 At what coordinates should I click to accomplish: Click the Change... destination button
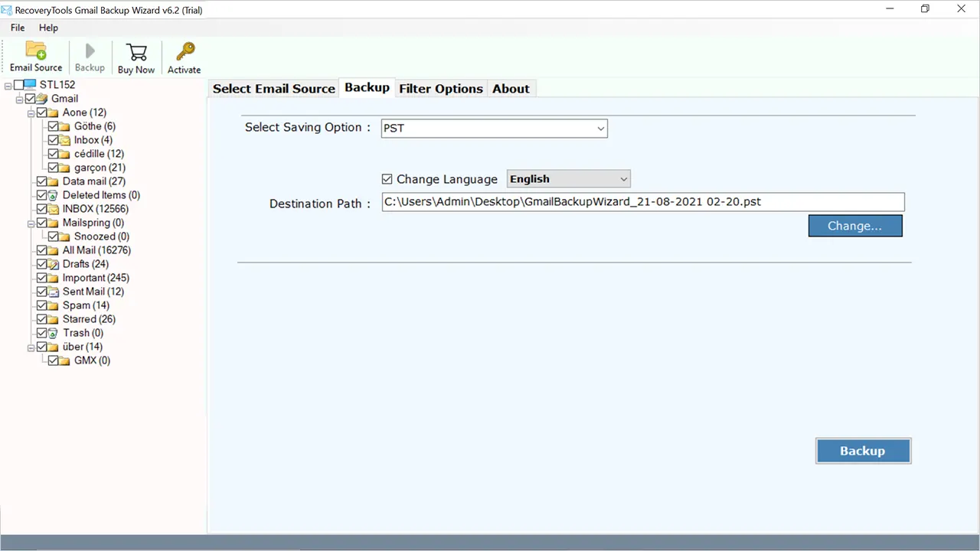tap(854, 226)
